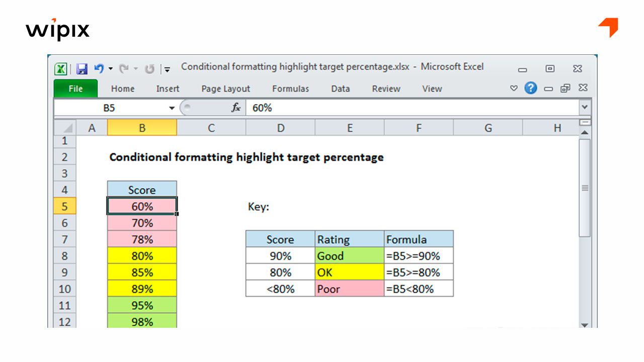Expand the formula bar with its chevron
644x362 pixels.
tap(585, 107)
